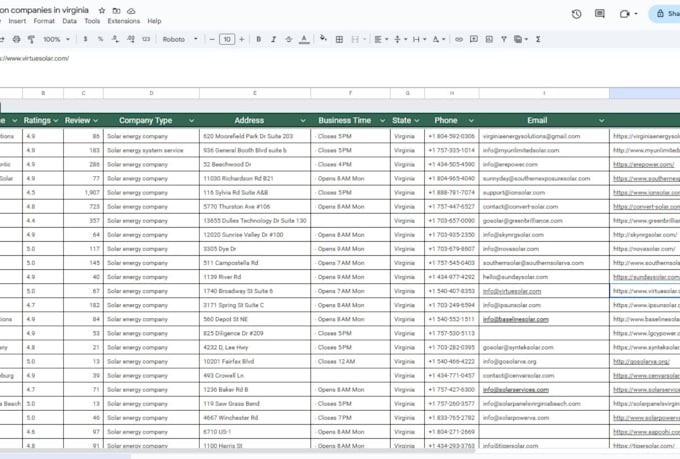
Task: Decrease decimal places
Action: coord(115,39)
